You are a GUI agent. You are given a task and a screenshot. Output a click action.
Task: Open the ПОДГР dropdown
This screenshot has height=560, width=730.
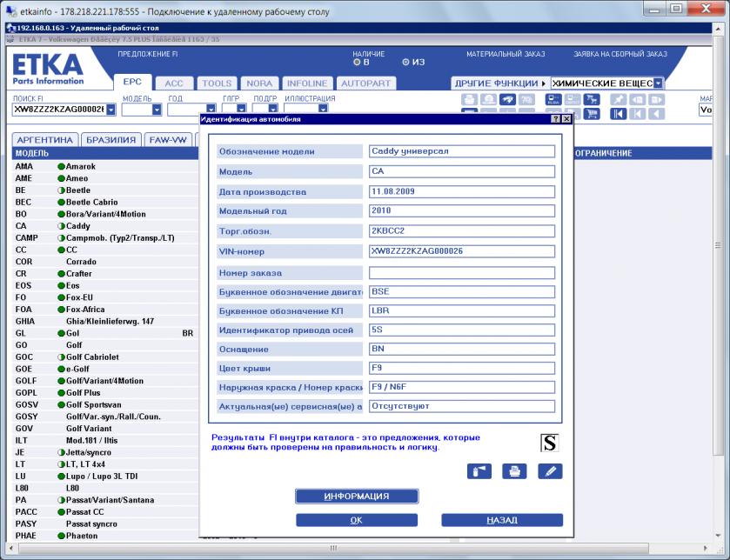pyautogui.click(x=273, y=109)
